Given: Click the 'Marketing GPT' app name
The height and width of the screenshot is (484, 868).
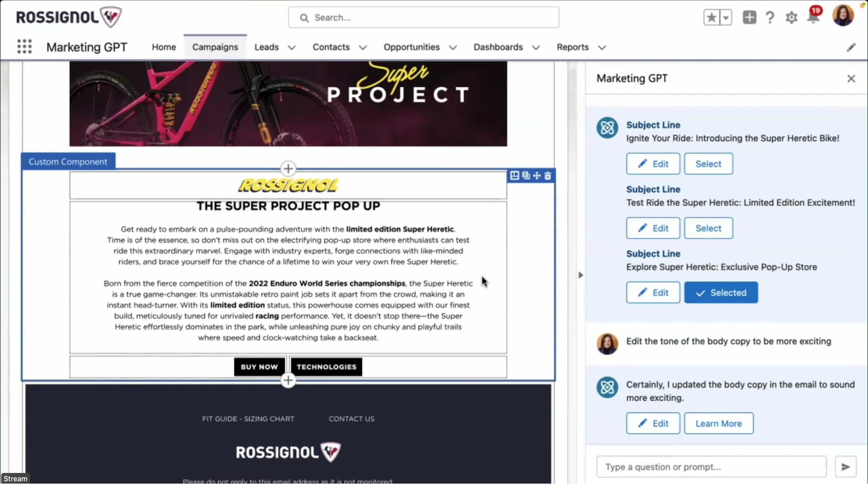Looking at the screenshot, I should pyautogui.click(x=86, y=47).
